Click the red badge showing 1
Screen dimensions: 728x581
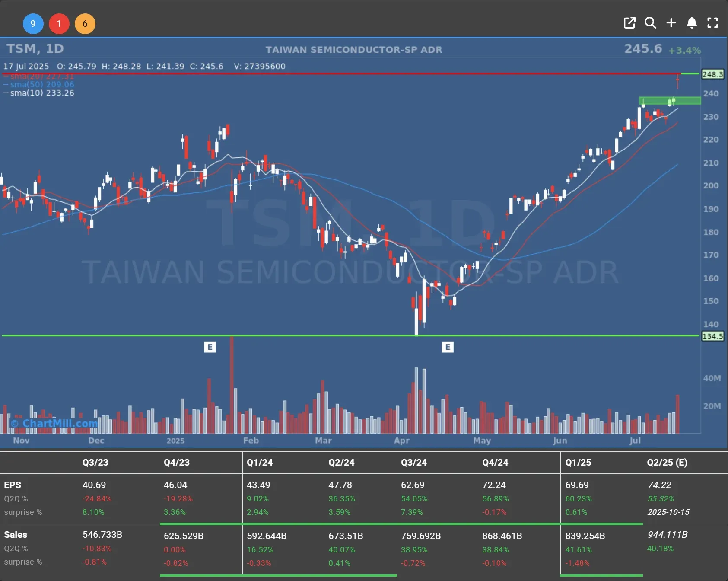[x=59, y=24]
